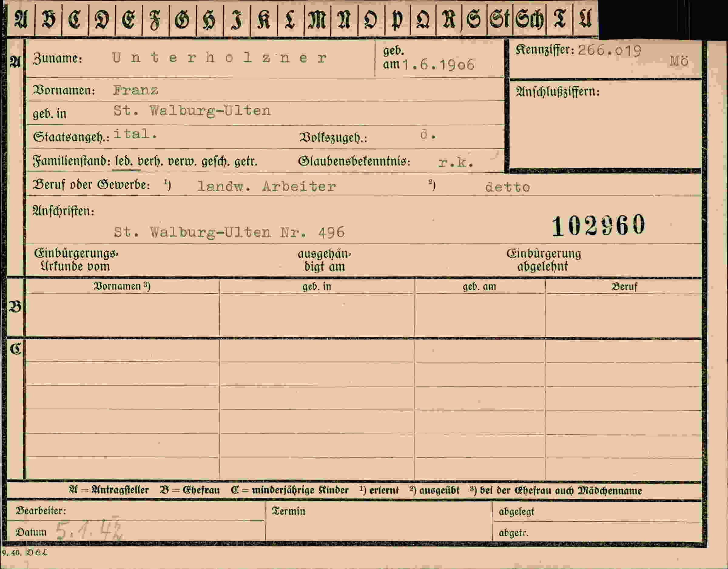Screen dimensions: 728x569
Task: Click the marital status option 'gesch.'
Action: 216,162
